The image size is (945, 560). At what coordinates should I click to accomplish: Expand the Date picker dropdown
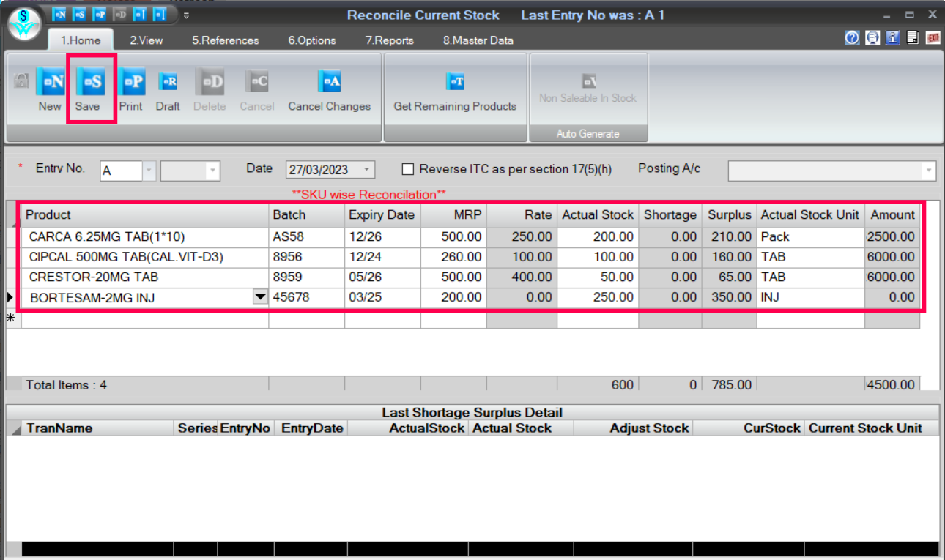click(366, 170)
